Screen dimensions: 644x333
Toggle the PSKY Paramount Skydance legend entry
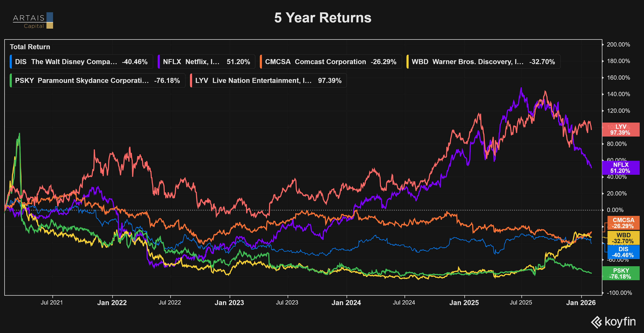coord(97,81)
